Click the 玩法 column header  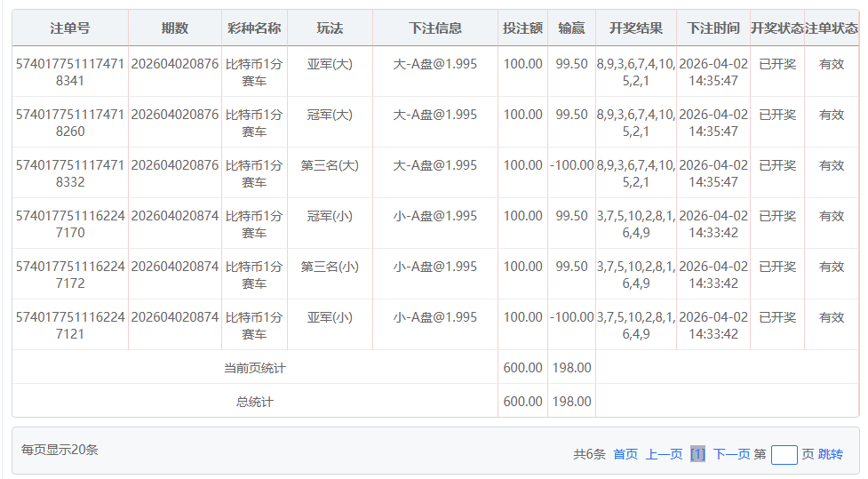(x=330, y=28)
